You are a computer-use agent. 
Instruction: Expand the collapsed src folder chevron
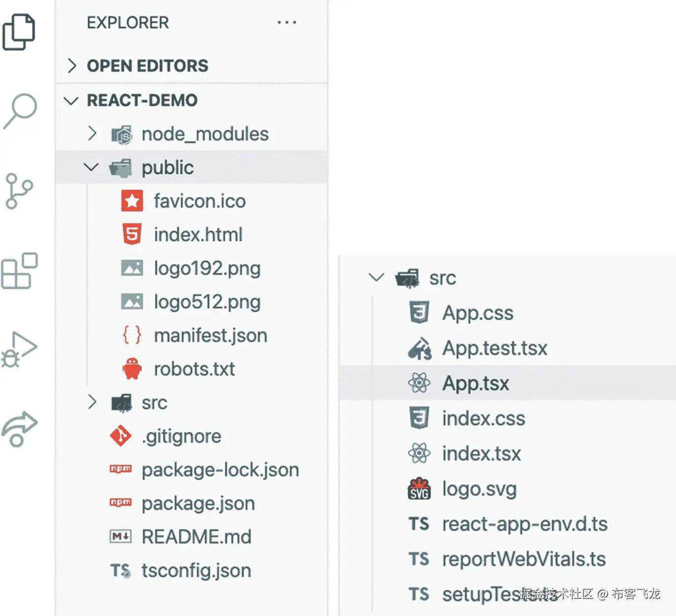pos(92,402)
